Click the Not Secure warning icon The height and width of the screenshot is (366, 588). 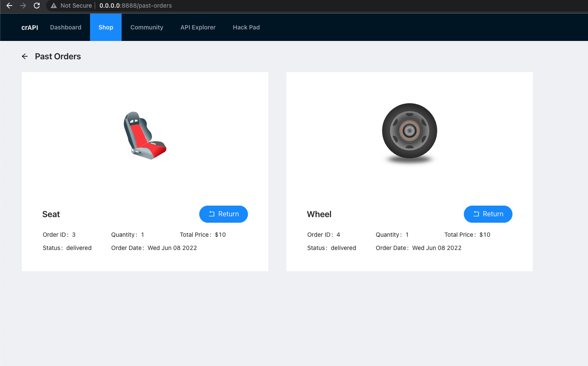(x=54, y=6)
